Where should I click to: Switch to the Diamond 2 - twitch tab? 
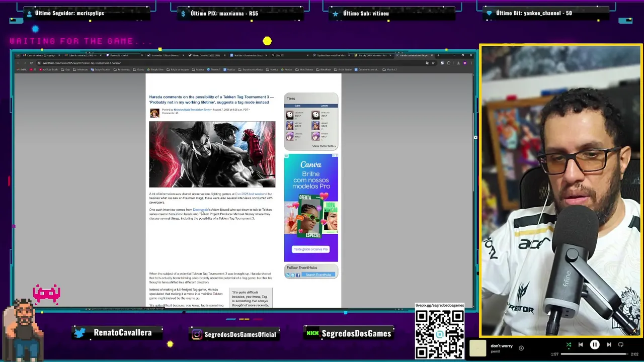click(x=124, y=55)
